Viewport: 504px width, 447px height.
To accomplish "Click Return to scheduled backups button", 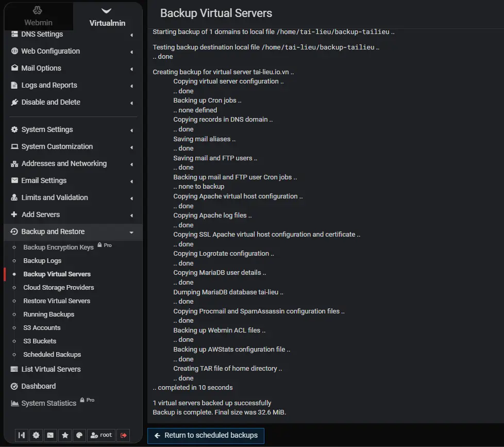I will pos(205,436).
